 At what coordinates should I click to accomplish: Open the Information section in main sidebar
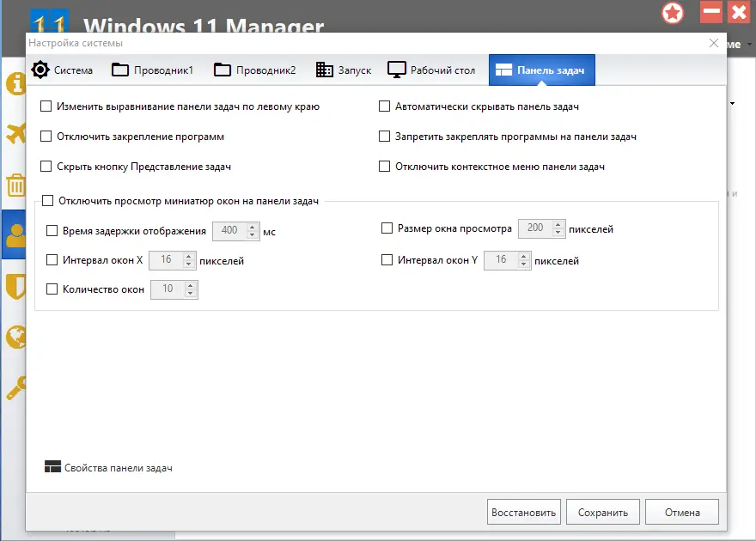click(16, 82)
